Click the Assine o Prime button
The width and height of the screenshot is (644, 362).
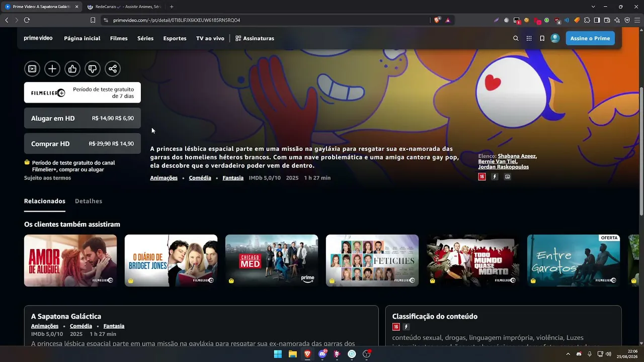[x=590, y=38]
